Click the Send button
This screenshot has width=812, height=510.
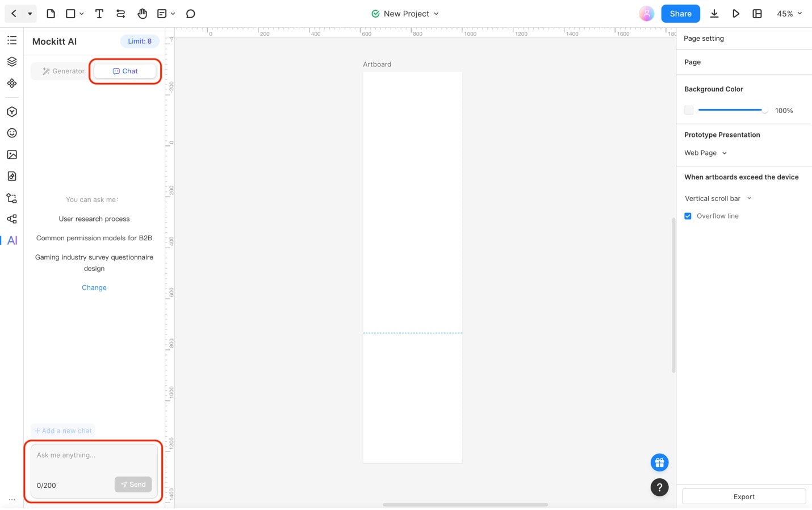click(133, 484)
